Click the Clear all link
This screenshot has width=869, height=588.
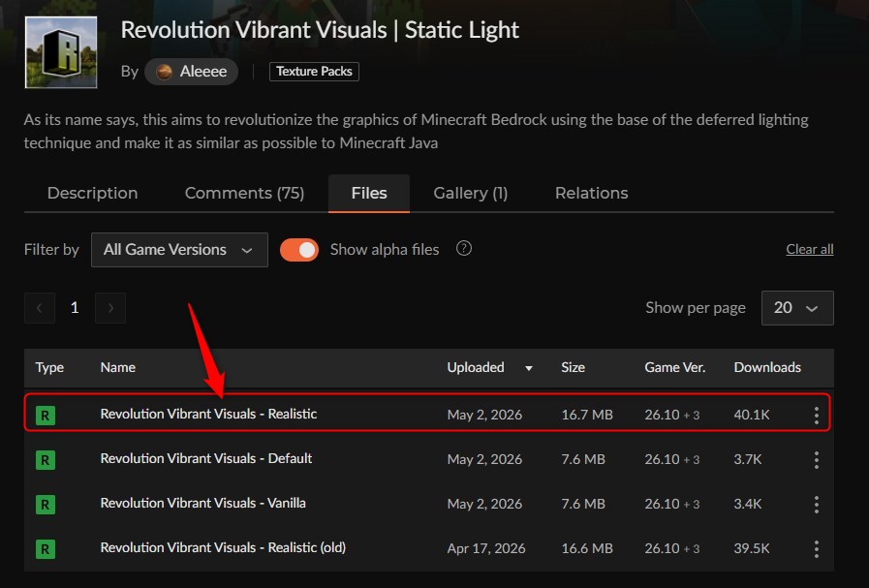point(810,249)
